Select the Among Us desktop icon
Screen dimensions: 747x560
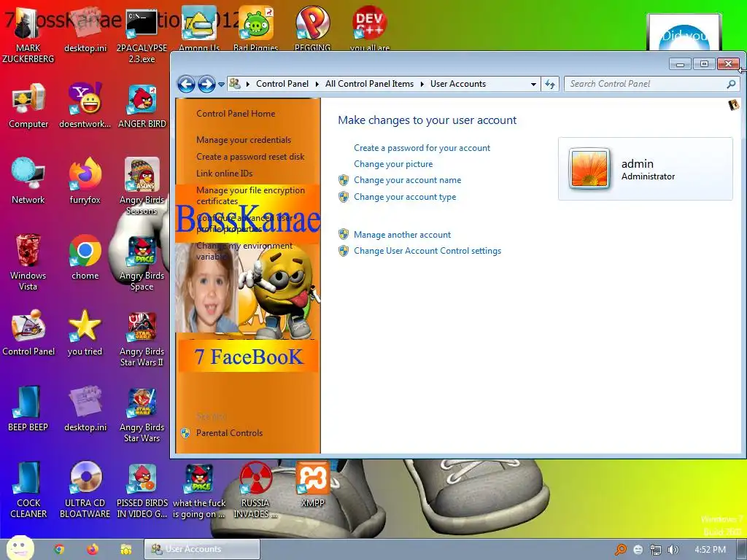(199, 28)
